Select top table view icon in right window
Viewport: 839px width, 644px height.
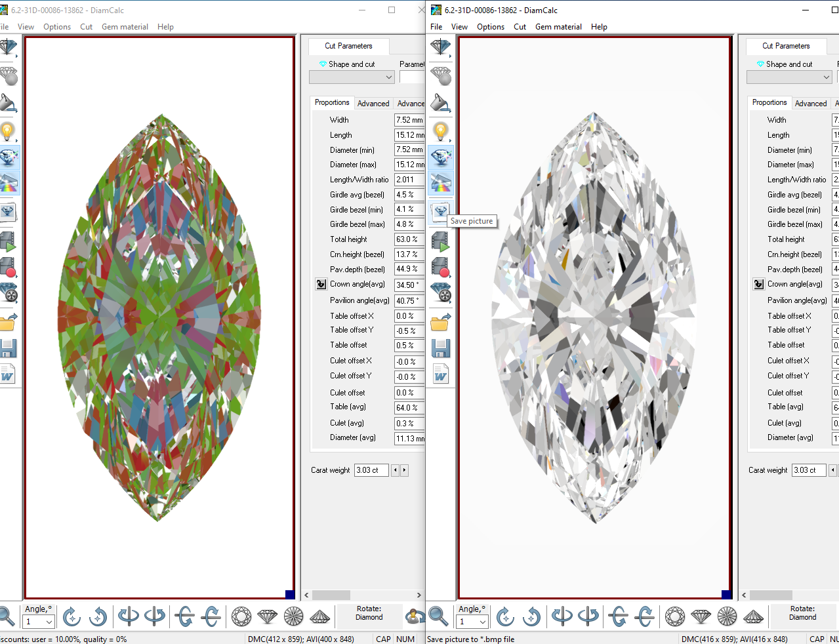point(675,616)
